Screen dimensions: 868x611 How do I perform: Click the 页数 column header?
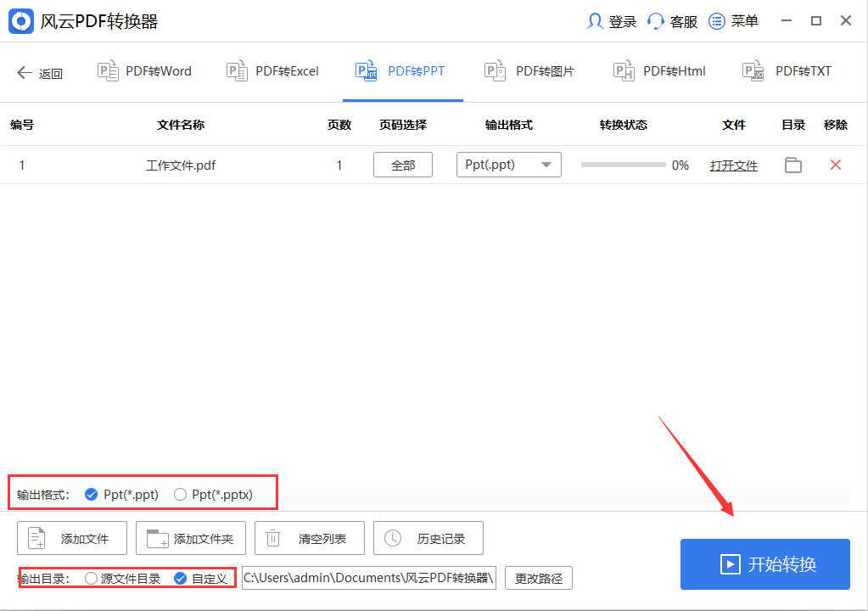pyautogui.click(x=339, y=125)
